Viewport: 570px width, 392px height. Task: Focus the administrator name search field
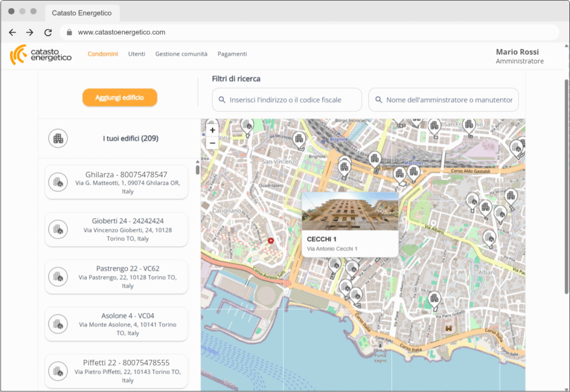[x=444, y=100]
